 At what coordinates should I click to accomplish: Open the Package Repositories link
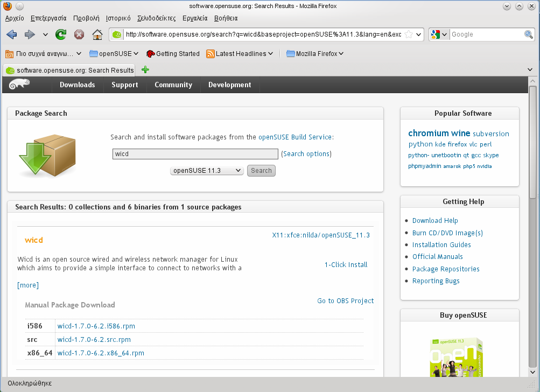(446, 269)
